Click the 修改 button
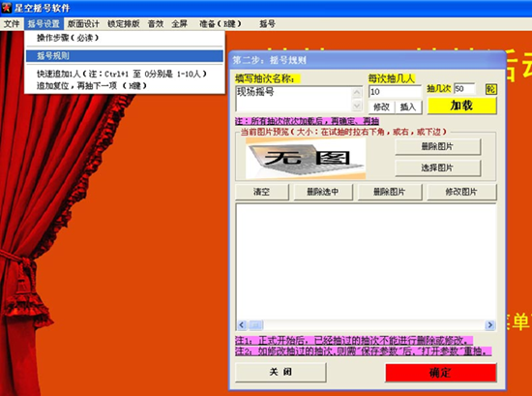Viewport: 532px width, 396px height. click(x=381, y=107)
